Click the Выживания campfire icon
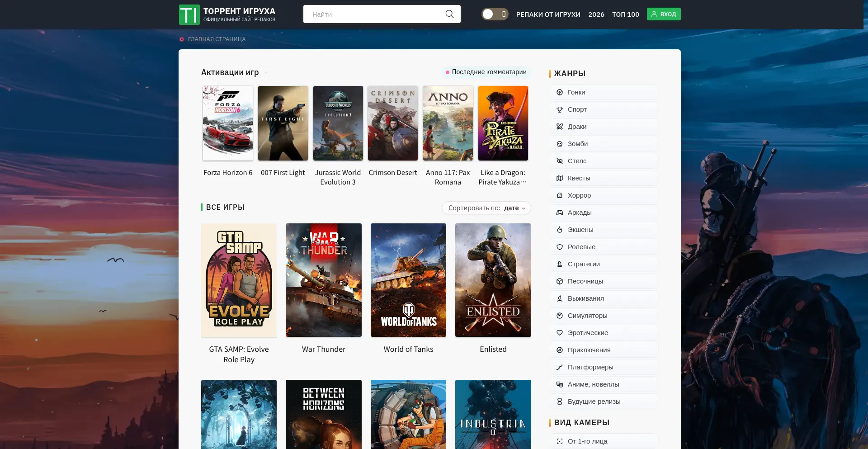Viewport: 868px width, 449px height. (560, 298)
